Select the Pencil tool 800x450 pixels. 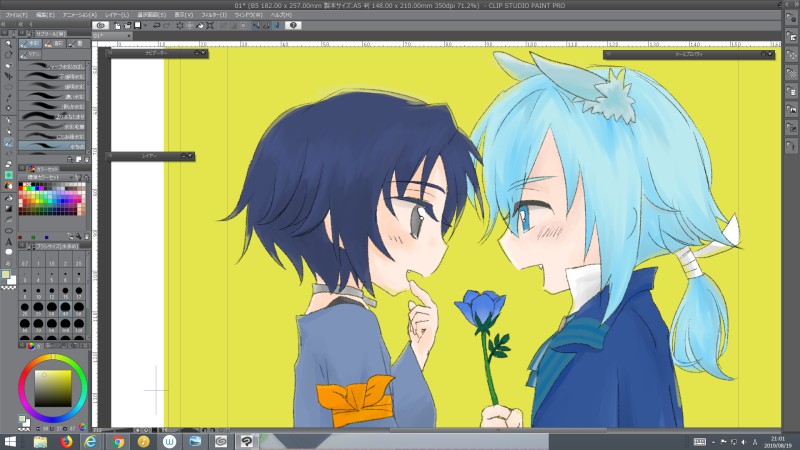(x=8, y=132)
